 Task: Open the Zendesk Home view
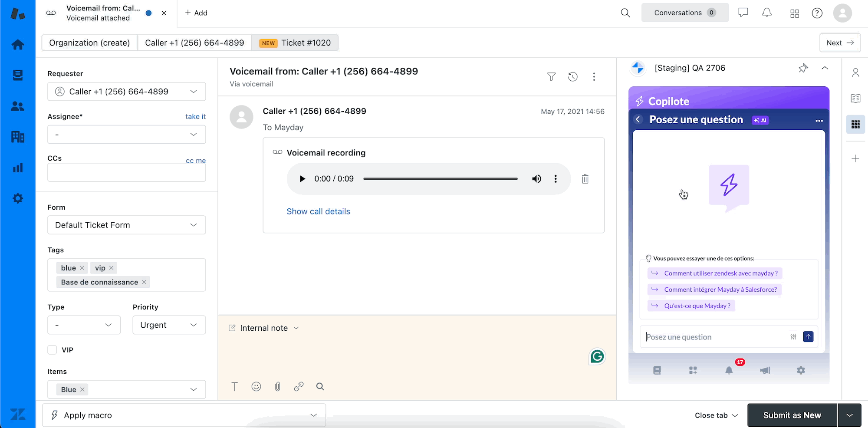(18, 45)
